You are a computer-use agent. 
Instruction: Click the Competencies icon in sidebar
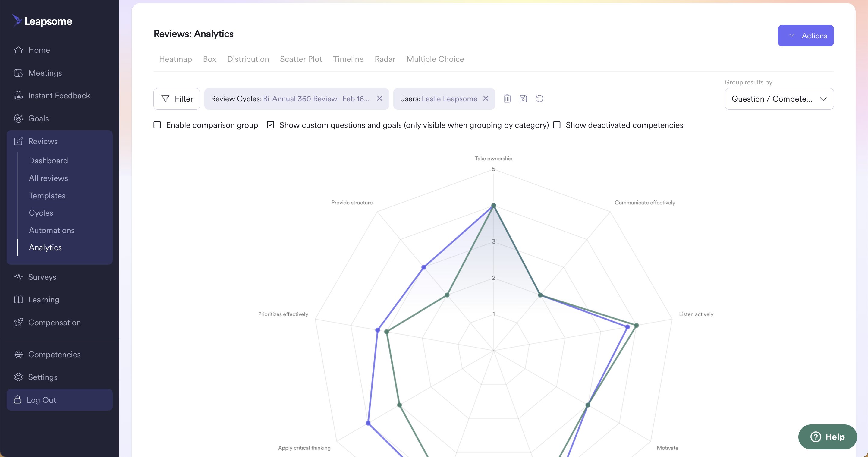click(18, 354)
